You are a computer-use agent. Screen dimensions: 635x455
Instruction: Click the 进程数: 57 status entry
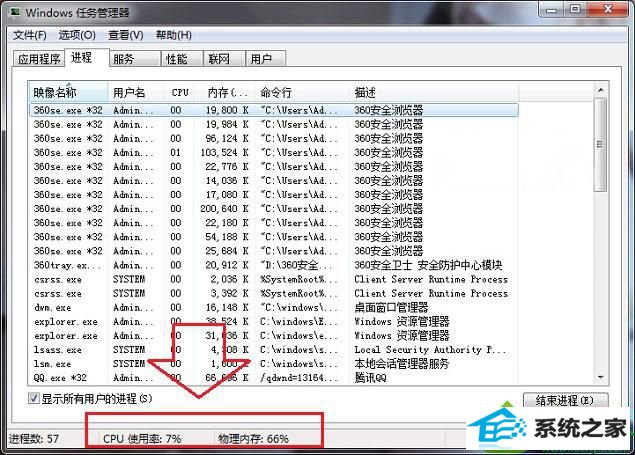[34, 439]
